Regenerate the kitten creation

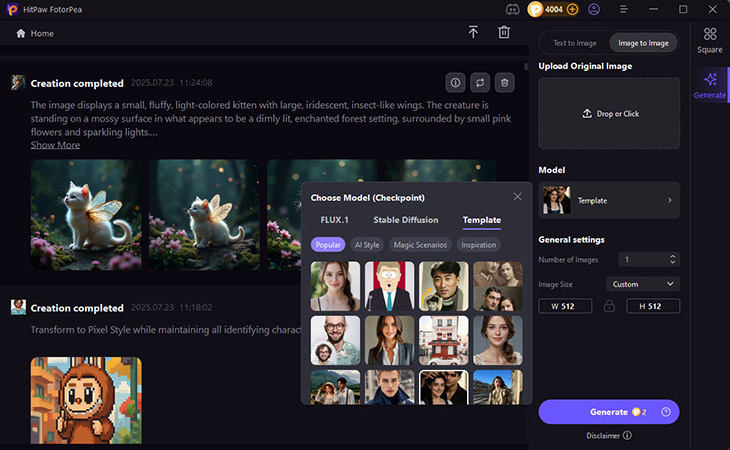coord(480,83)
